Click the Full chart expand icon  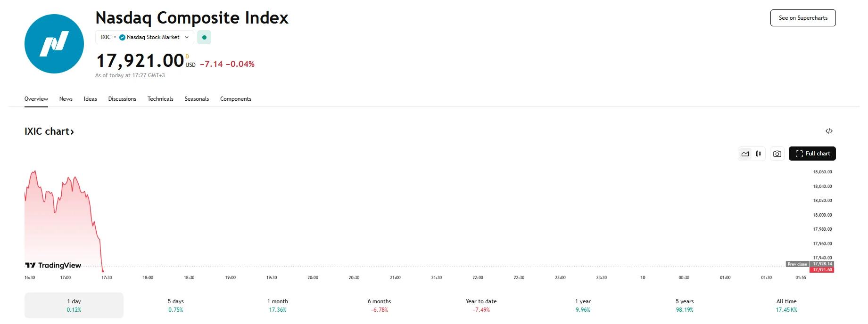click(799, 154)
